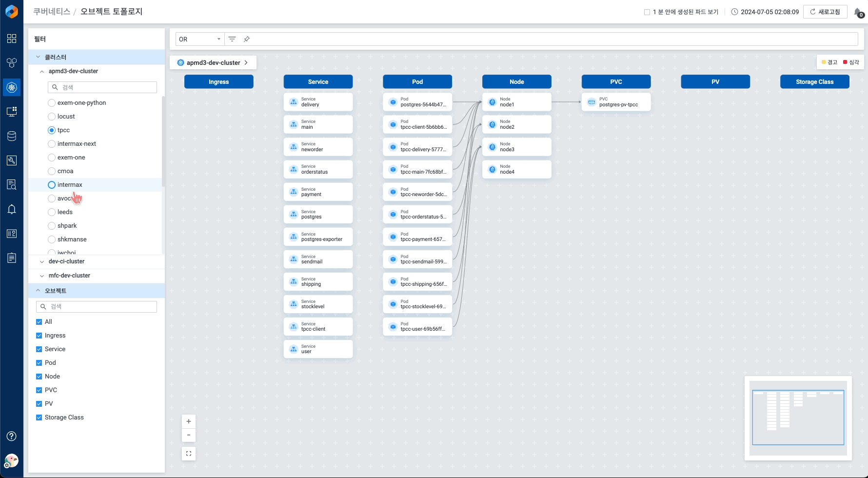Zoom in with the plus button
Viewport: 868px width, 478px height.
pyautogui.click(x=189, y=421)
